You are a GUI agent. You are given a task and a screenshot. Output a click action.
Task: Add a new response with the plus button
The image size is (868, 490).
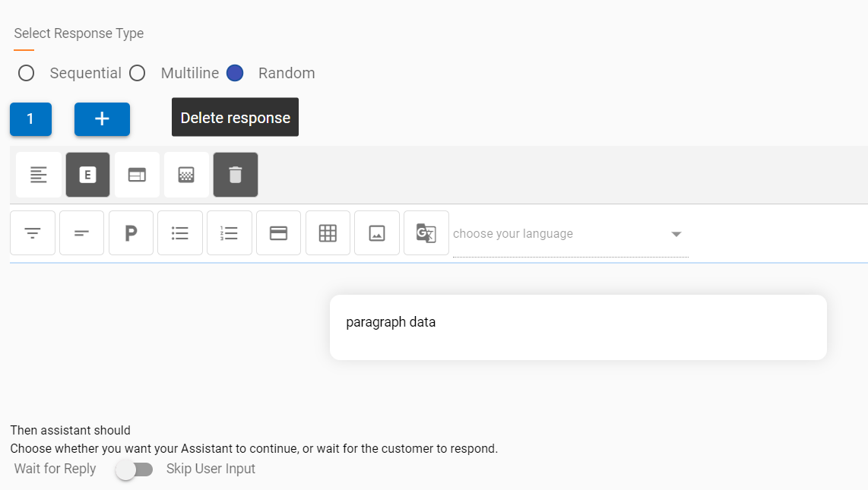pos(102,119)
